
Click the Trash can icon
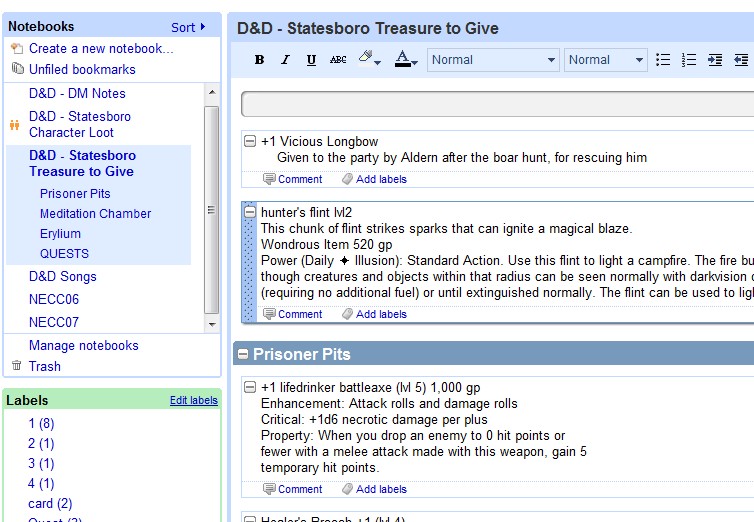point(16,365)
